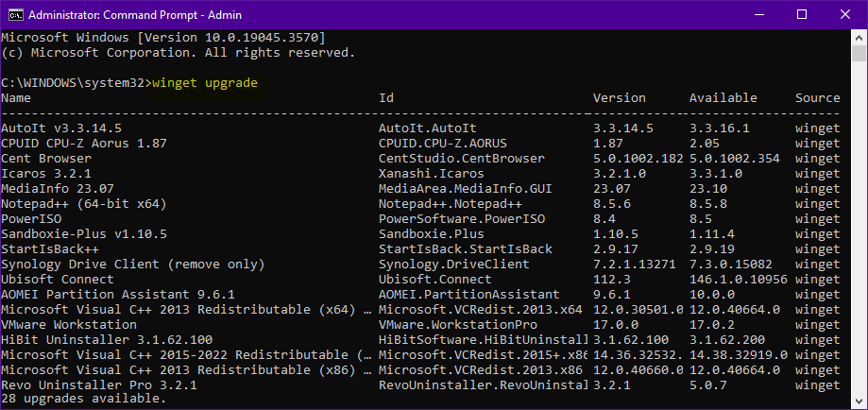
Task: Click the '28 upgrades available.' line
Action: tap(81, 400)
